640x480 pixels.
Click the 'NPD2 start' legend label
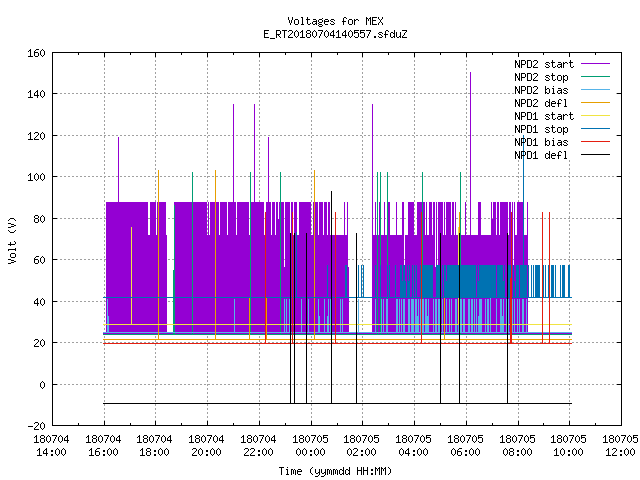(x=544, y=64)
